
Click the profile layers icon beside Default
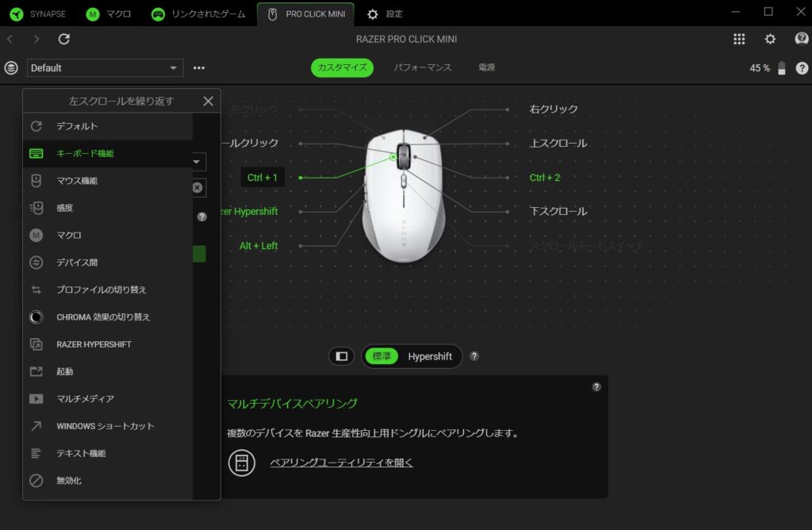pyautogui.click(x=11, y=68)
